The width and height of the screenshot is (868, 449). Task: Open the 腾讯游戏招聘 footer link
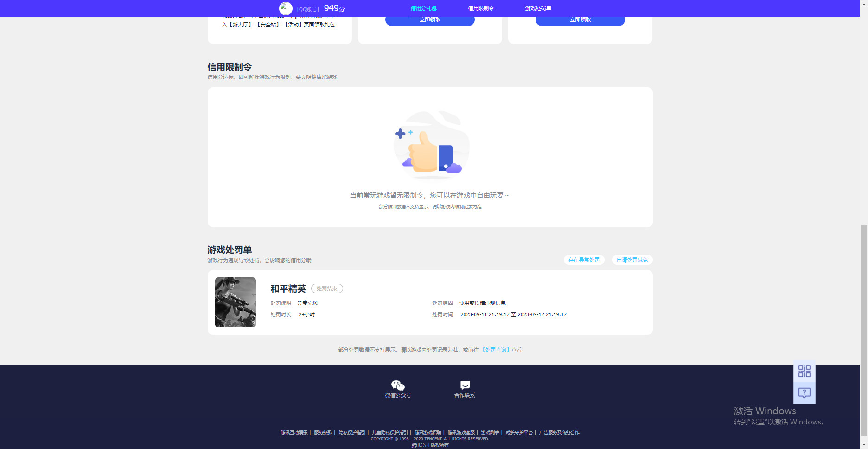(x=428, y=433)
